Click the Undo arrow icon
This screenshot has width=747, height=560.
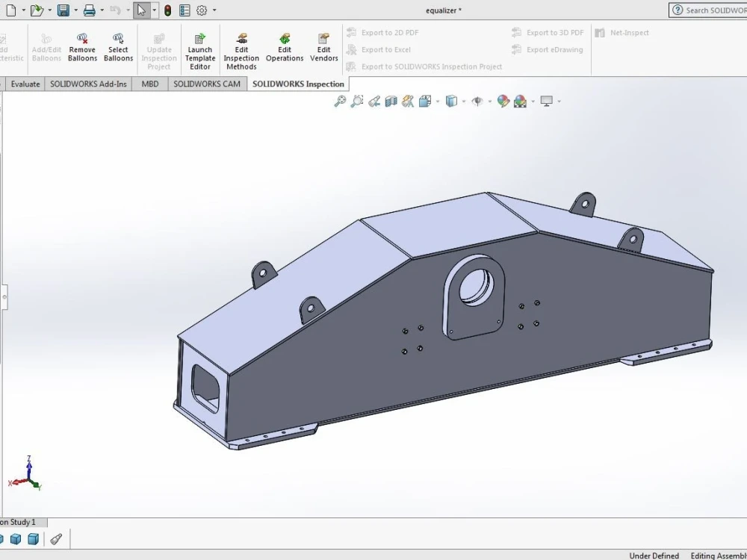point(115,10)
